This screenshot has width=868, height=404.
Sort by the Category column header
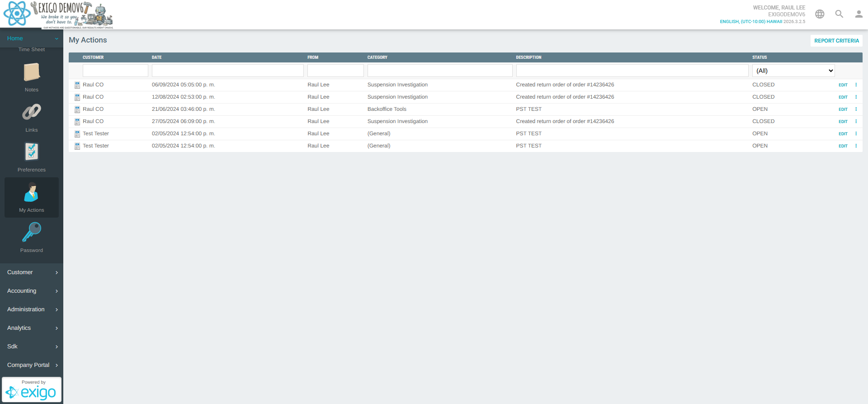377,57
